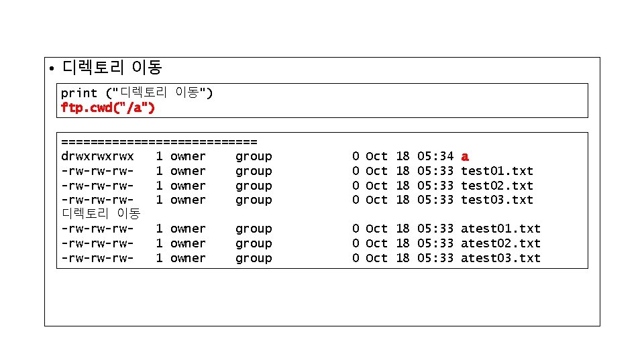Click the bullet heading "디렉토리 이동"
The height and width of the screenshot is (362, 644).
click(112, 68)
